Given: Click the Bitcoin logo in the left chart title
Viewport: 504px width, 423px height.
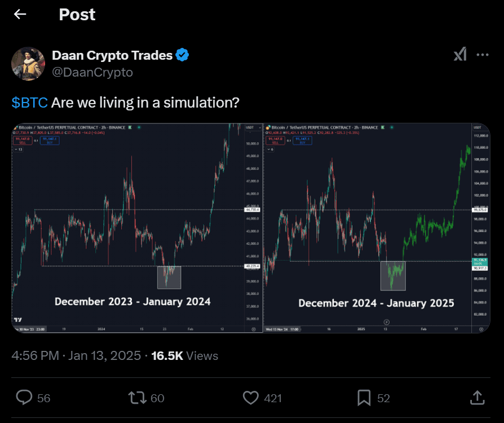Looking at the screenshot, I should [17, 127].
